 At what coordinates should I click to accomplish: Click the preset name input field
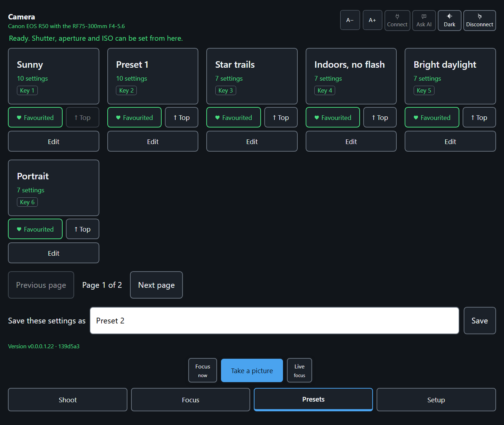[x=274, y=321]
